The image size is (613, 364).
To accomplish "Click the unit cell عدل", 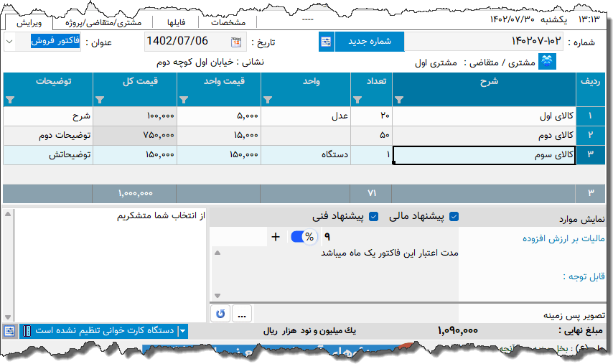I will click(306, 116).
